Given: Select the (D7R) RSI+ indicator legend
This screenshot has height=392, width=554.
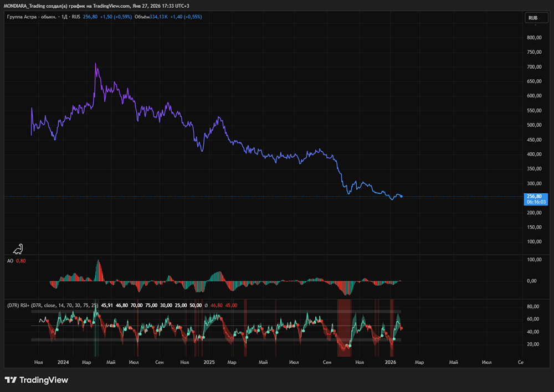Looking at the screenshot, I should click(18, 305).
